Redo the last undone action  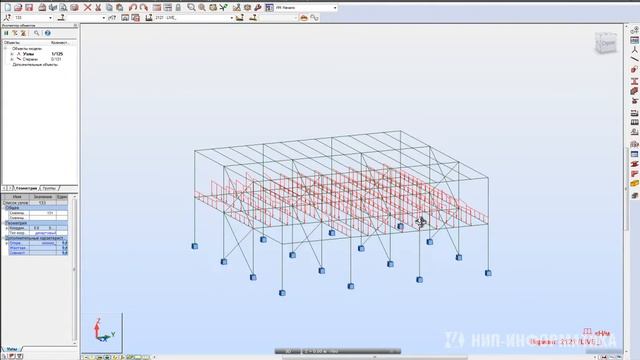click(x=143, y=7)
